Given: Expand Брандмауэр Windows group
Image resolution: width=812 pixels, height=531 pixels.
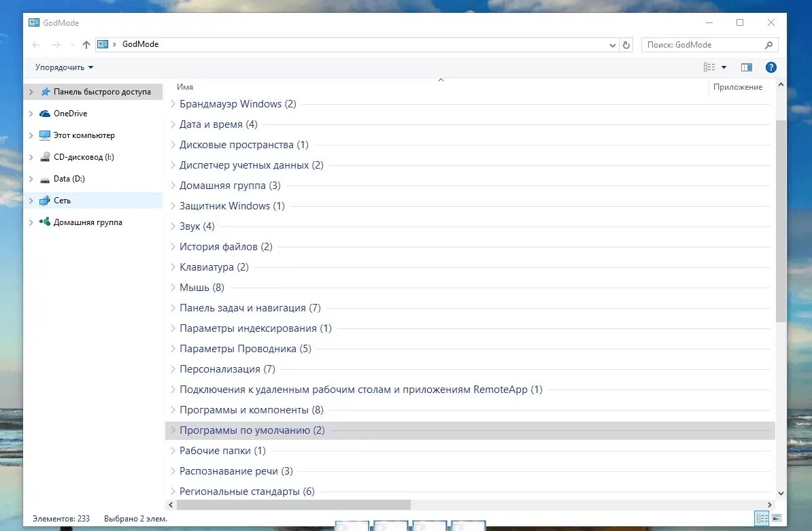Looking at the screenshot, I should [173, 104].
